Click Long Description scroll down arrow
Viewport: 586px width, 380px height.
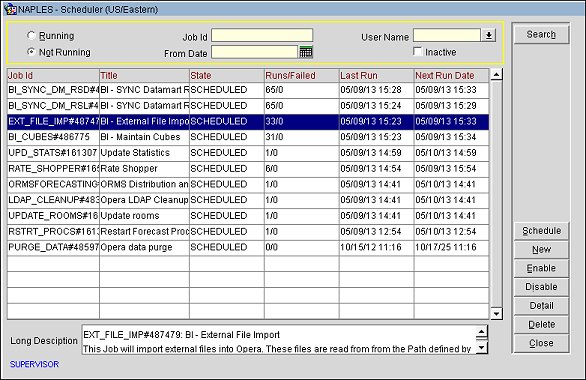[482, 348]
